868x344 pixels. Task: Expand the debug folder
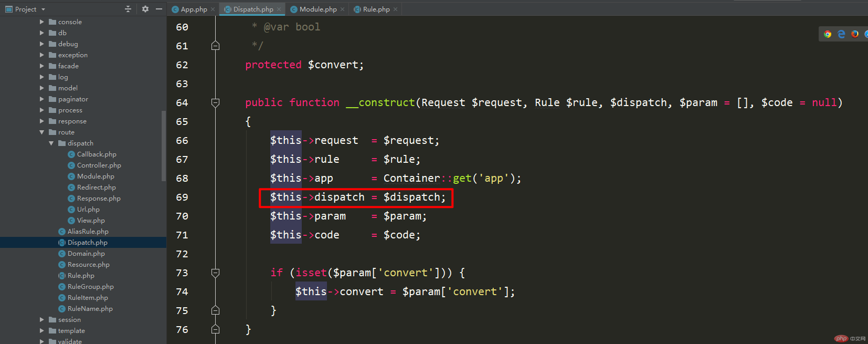click(x=42, y=44)
